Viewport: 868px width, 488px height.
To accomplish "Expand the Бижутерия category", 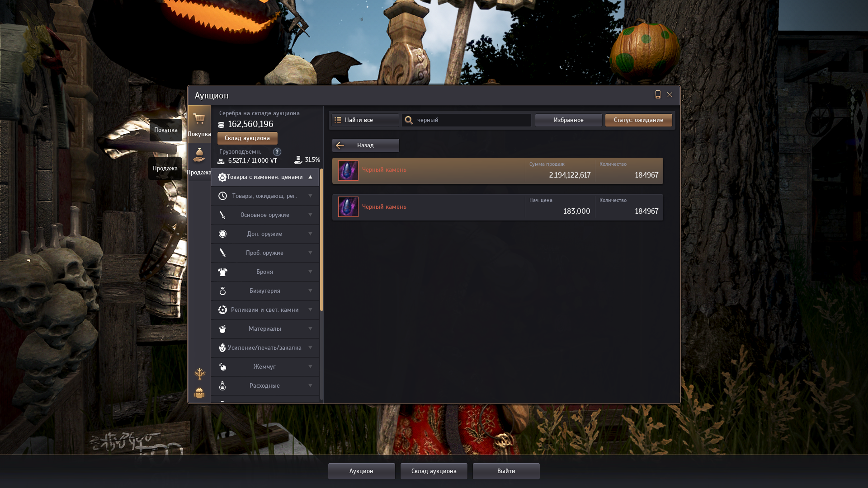I will [264, 291].
